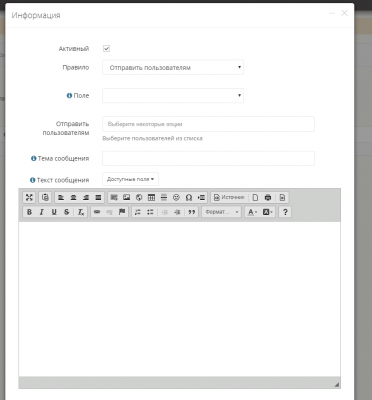Center align text in editor
This screenshot has width=372, height=400.
[x=73, y=197]
